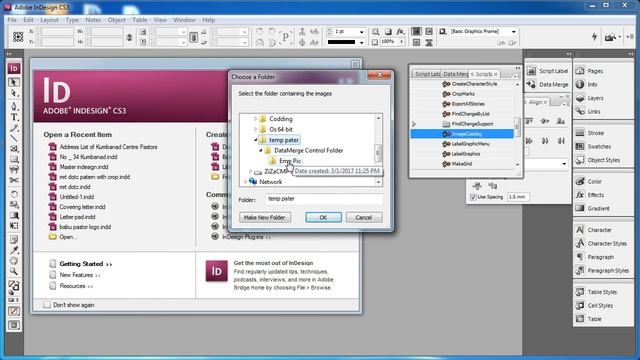
Task: Open the Info panel icon
Action: (580, 84)
